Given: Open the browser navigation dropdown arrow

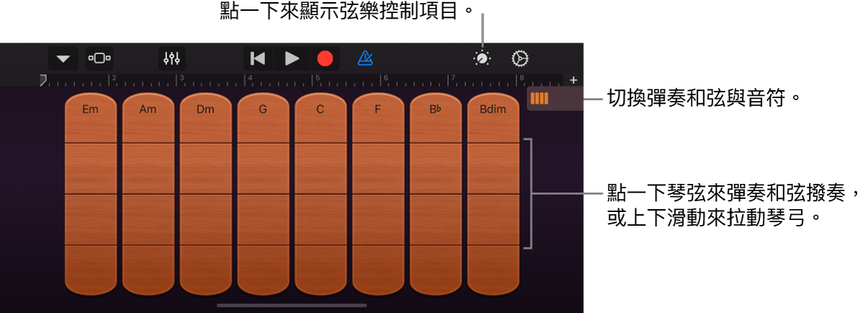Looking at the screenshot, I should [x=63, y=58].
